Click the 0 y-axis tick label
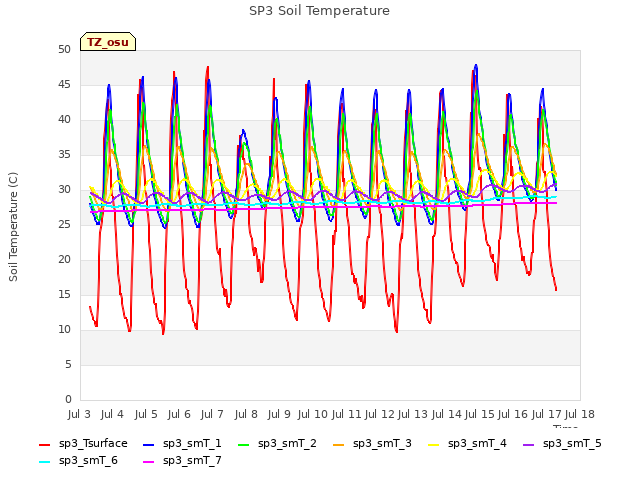 [x=68, y=399]
